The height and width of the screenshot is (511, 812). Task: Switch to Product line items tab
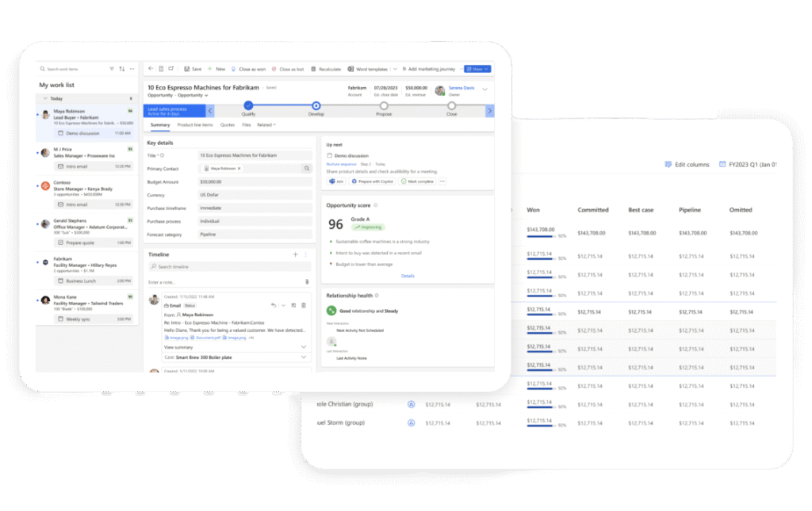[x=195, y=125]
